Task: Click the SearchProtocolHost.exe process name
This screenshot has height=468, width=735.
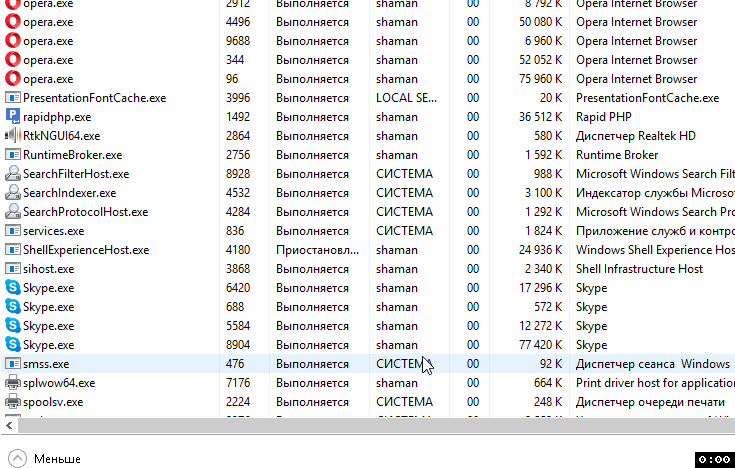Action: pos(85,212)
